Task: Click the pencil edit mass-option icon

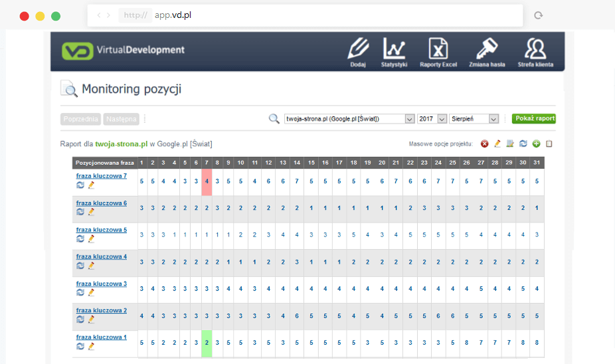Action: 497,144
